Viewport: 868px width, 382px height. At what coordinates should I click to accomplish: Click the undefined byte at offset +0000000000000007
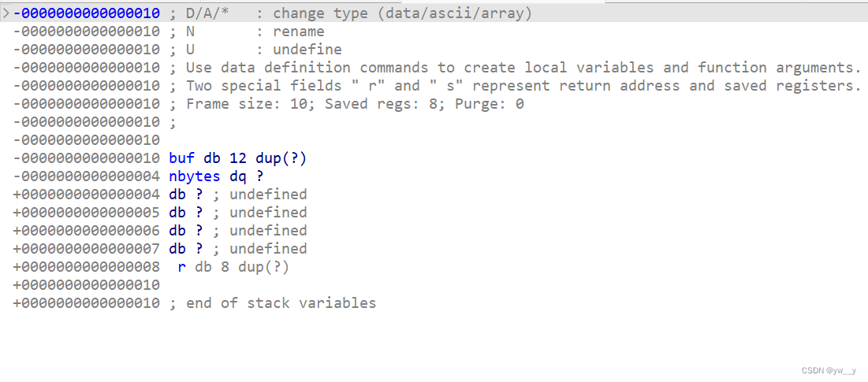pos(238,249)
